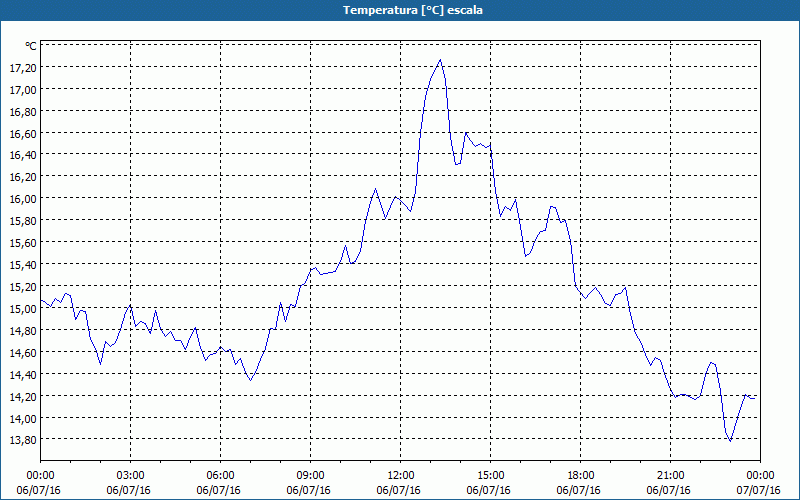Viewport: 800px width, 500px height.
Task: Click the 06:00 time axis label
Action: (x=220, y=476)
